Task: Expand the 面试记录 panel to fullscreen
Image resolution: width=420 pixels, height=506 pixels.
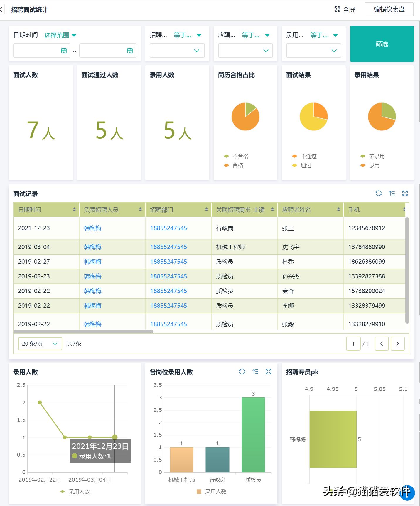Action: [x=405, y=193]
